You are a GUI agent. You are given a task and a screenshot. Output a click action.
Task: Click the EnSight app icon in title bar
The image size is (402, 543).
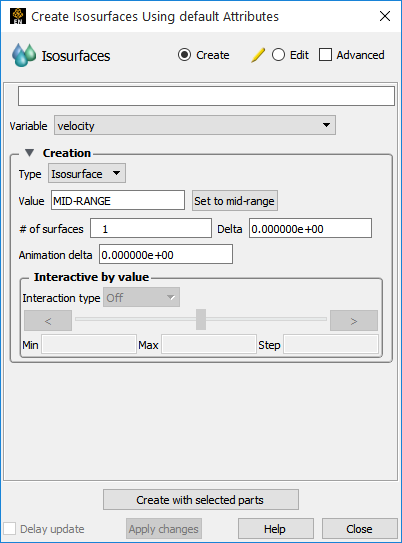coord(18,16)
